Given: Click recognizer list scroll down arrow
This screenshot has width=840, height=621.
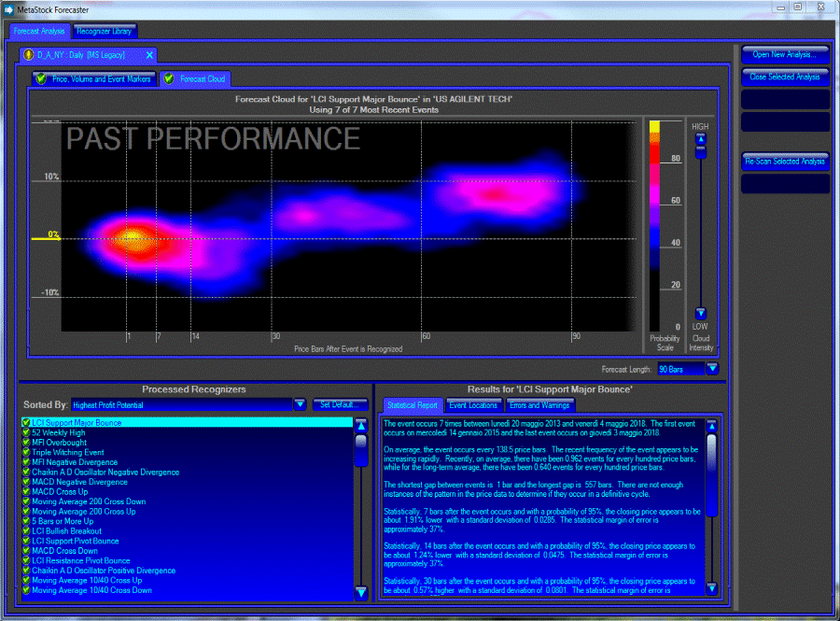Looking at the screenshot, I should pos(361,592).
